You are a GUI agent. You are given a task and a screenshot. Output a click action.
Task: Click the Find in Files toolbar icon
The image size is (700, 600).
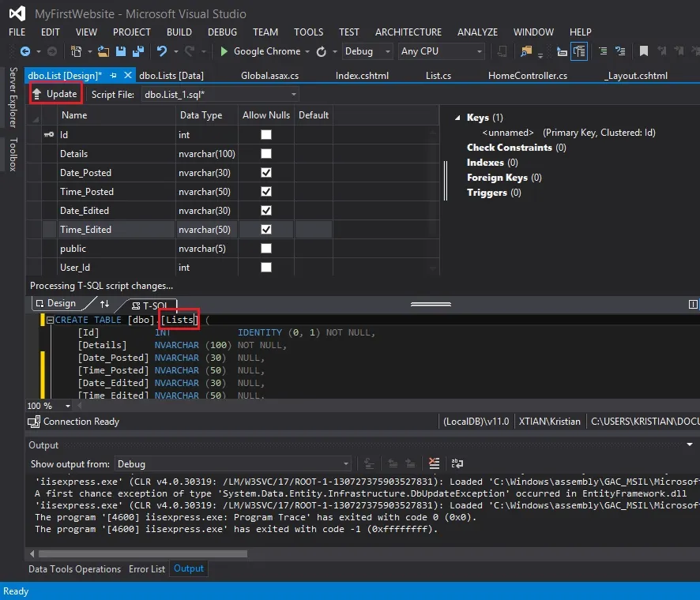526,51
